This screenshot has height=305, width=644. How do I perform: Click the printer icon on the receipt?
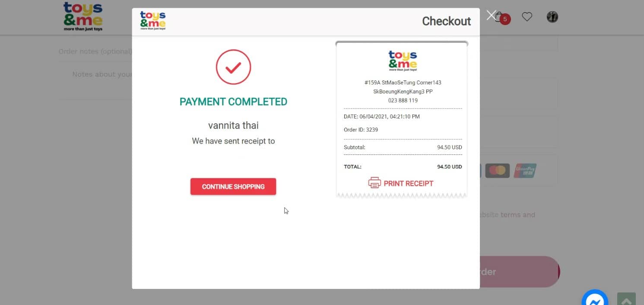pos(374,183)
